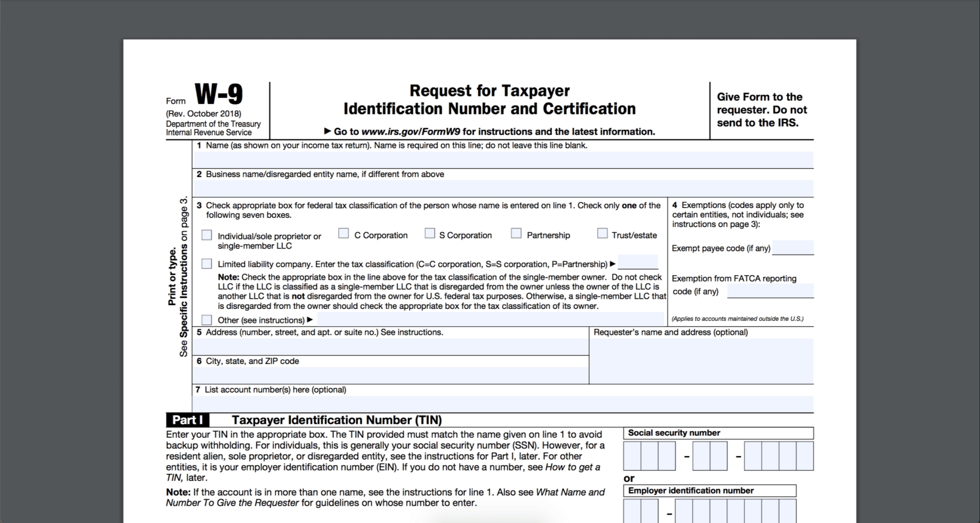Check the Trust/estate box

601,234
